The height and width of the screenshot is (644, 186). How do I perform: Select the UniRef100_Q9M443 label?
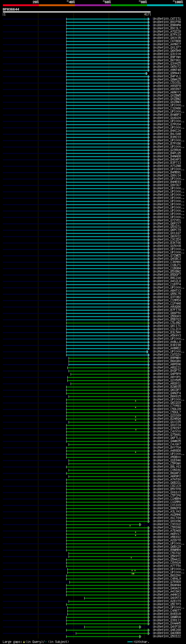(167, 73)
